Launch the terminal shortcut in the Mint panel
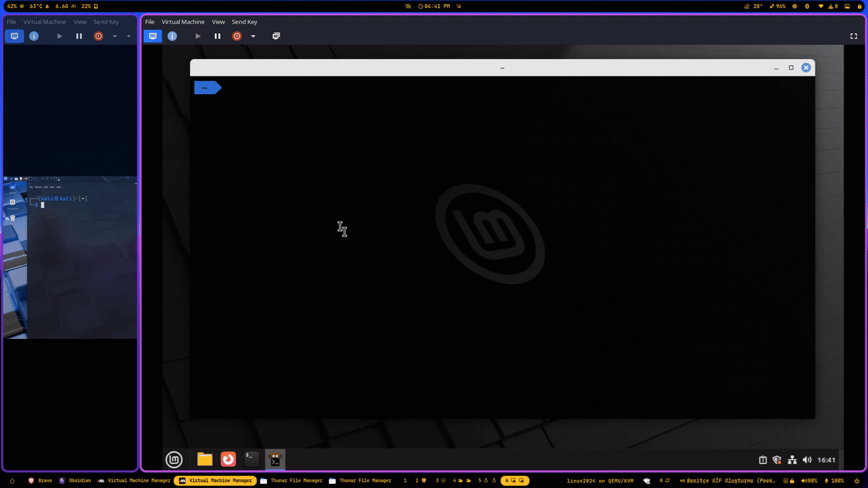 (252, 460)
